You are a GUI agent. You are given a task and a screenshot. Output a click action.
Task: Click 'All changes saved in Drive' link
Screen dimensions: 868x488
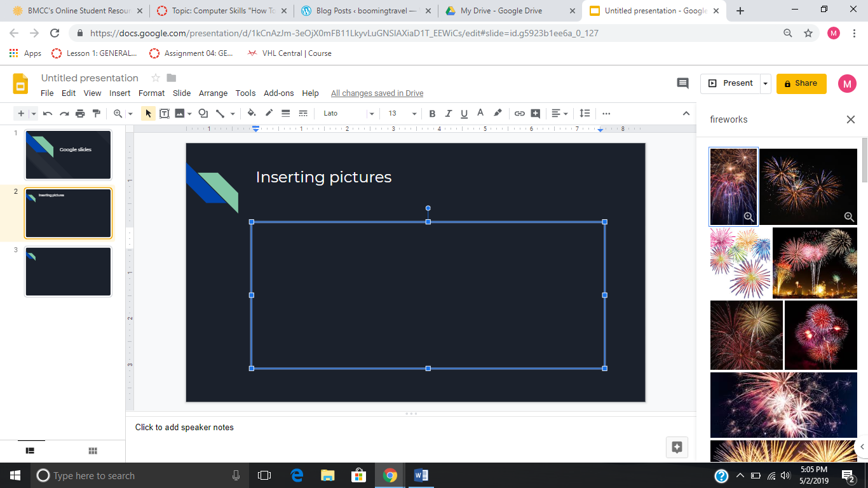(x=377, y=93)
